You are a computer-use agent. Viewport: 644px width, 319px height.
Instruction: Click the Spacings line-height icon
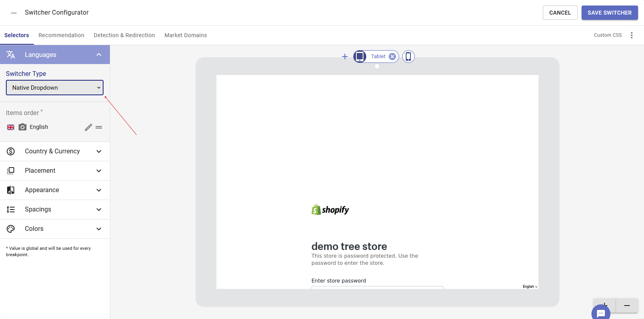click(11, 210)
